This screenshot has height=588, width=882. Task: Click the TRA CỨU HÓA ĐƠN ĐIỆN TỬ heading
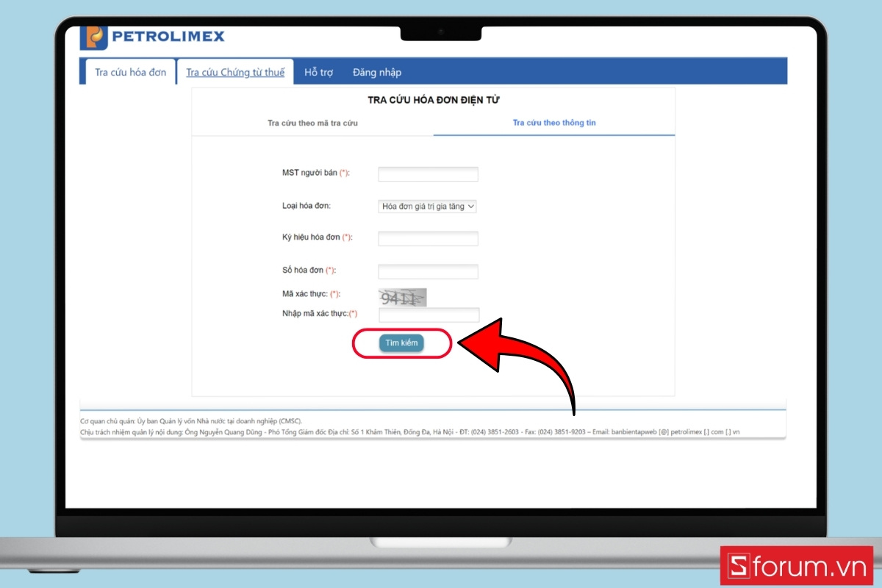coord(434,99)
